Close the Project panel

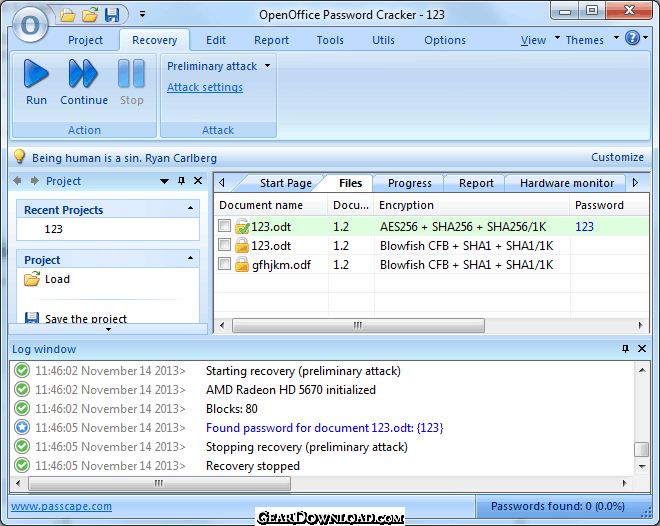[198, 181]
